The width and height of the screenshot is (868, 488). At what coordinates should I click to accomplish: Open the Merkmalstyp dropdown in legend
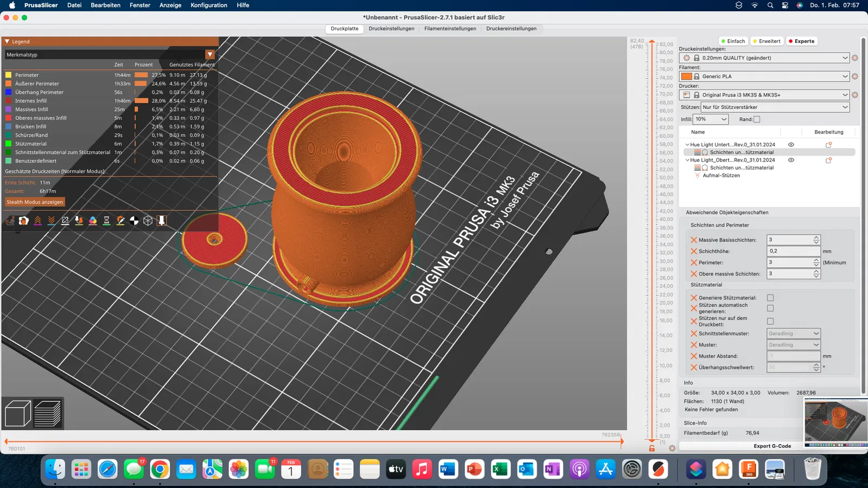click(210, 54)
